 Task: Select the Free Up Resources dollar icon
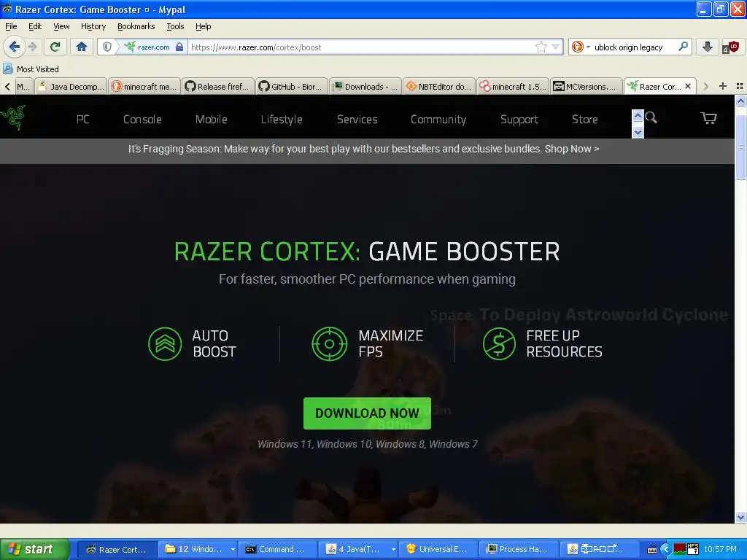click(x=499, y=344)
